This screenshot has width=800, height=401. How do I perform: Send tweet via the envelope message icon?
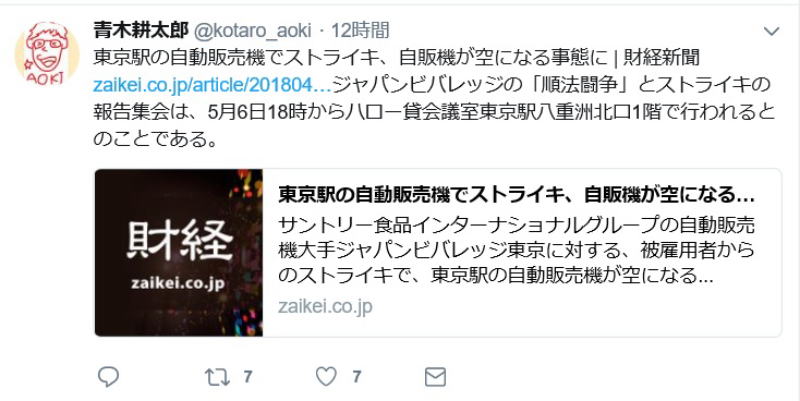[x=435, y=377]
